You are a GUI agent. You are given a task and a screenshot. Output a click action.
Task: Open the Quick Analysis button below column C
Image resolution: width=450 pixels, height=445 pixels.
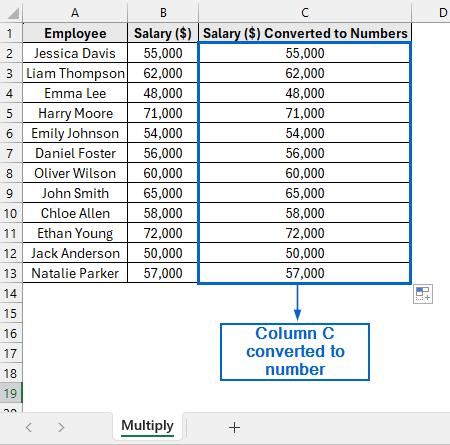tap(423, 294)
